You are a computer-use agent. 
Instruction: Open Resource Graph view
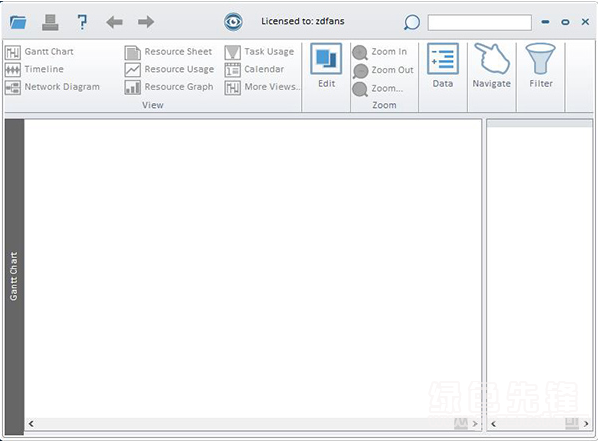(169, 87)
